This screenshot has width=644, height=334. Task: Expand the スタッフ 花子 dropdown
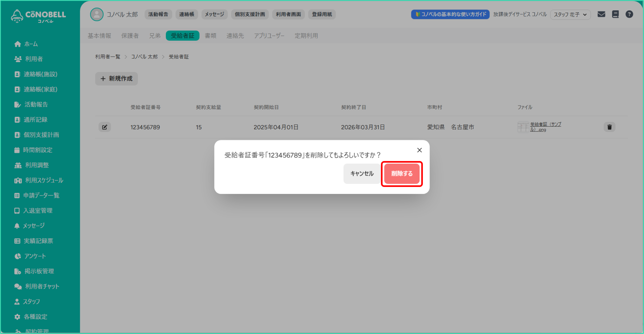point(570,15)
